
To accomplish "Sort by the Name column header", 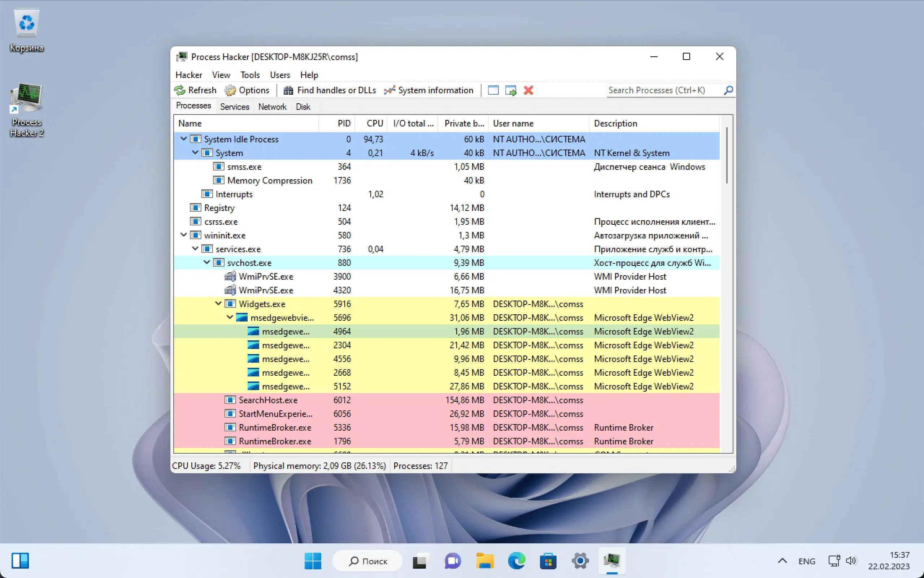I will (x=247, y=124).
